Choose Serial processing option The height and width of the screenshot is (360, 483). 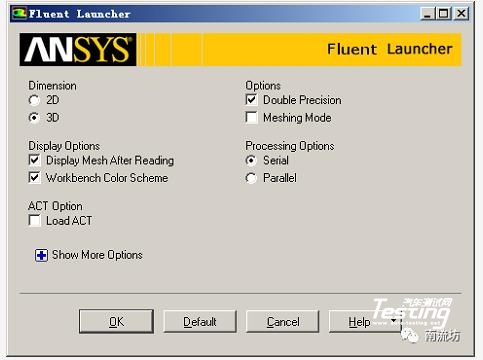(x=251, y=160)
